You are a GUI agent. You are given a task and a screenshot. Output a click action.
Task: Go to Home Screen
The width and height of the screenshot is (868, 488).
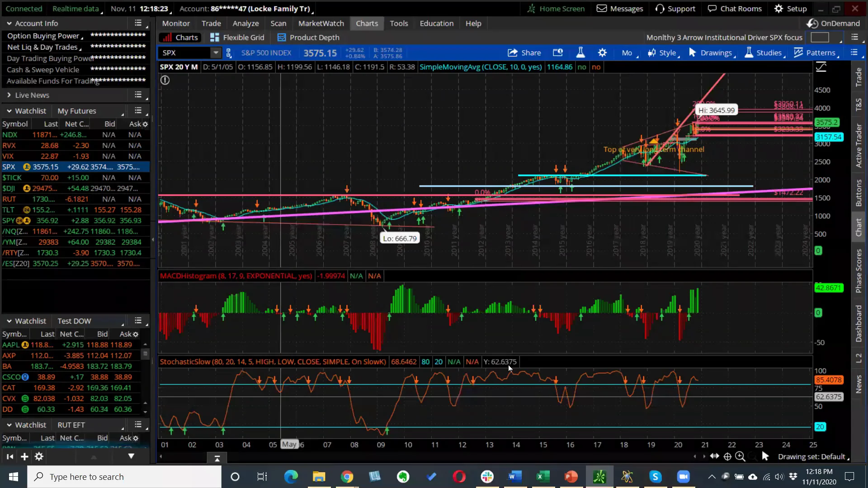tap(556, 9)
